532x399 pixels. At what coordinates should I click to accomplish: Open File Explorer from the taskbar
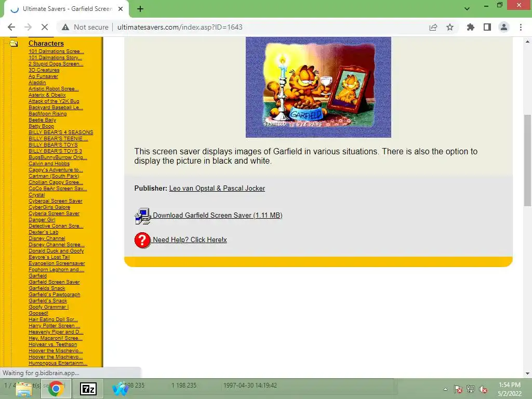pos(24,389)
